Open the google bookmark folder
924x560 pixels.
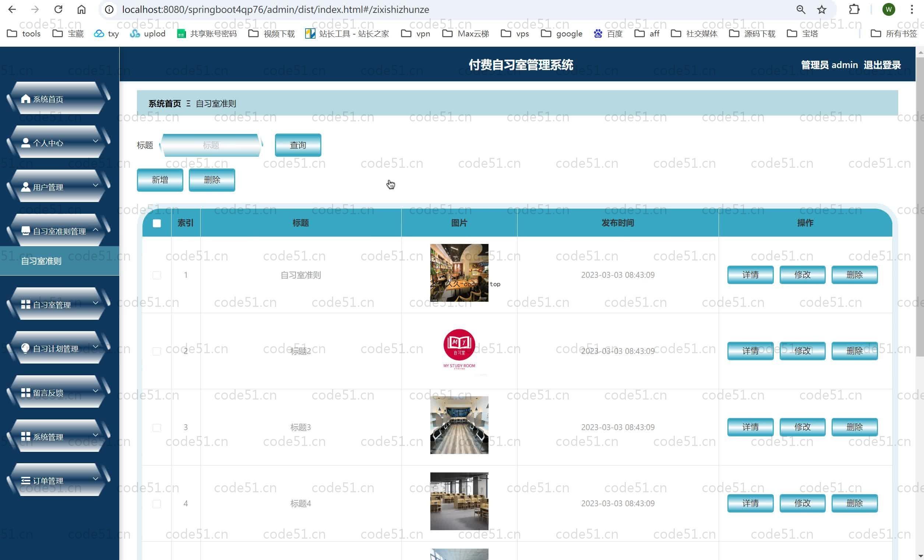[x=562, y=34]
